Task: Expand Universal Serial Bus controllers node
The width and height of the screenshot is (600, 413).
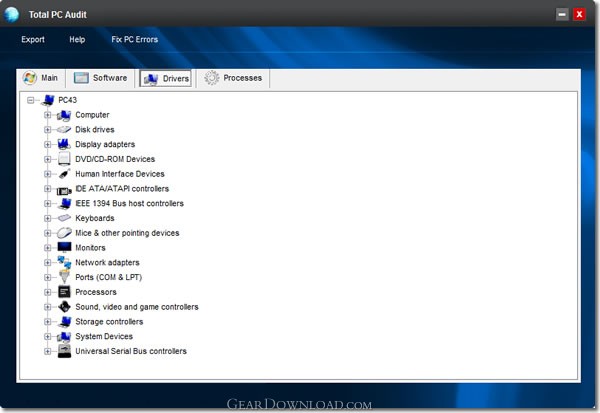Action: (47, 351)
